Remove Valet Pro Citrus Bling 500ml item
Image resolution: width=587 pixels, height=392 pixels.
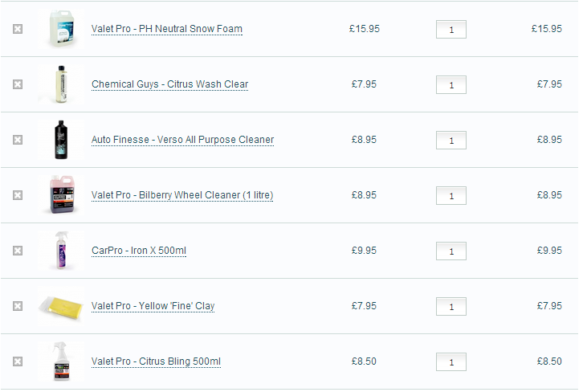tap(18, 361)
